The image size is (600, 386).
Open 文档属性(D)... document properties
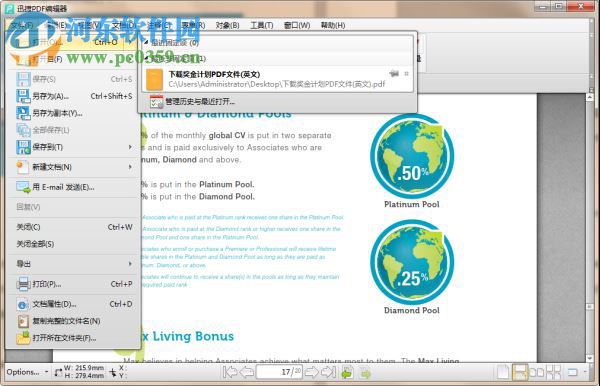[74, 304]
